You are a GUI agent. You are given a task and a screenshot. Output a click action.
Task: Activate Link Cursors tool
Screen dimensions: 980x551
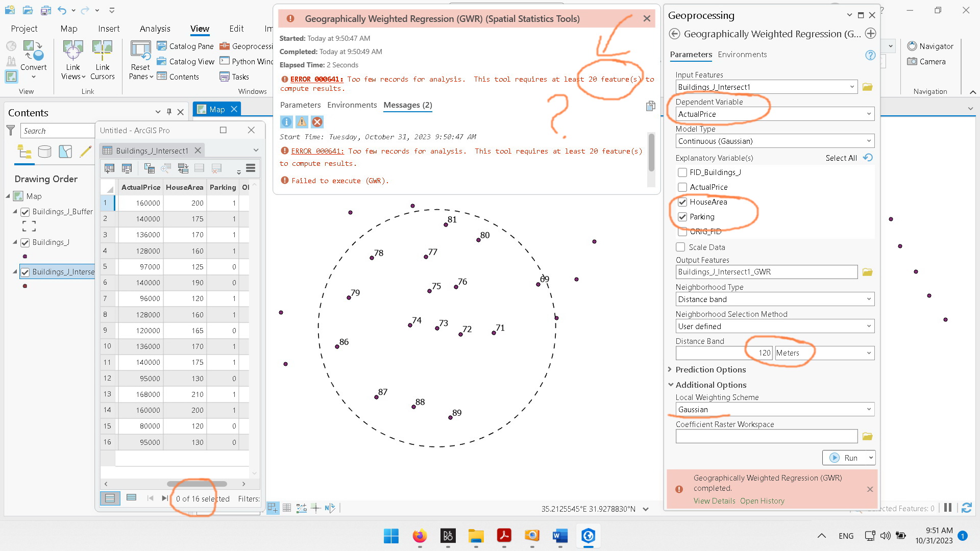click(102, 60)
